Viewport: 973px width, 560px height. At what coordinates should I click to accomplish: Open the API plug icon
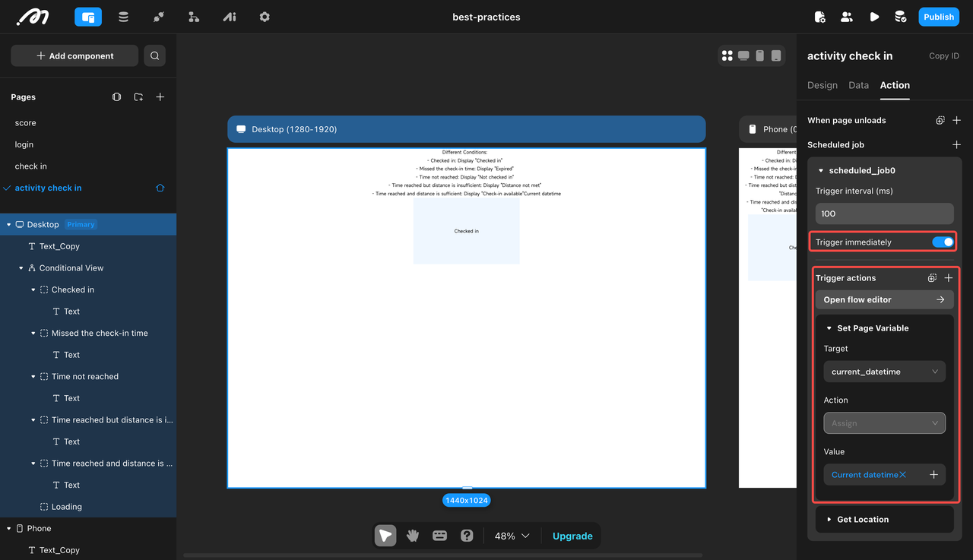pyautogui.click(x=158, y=17)
